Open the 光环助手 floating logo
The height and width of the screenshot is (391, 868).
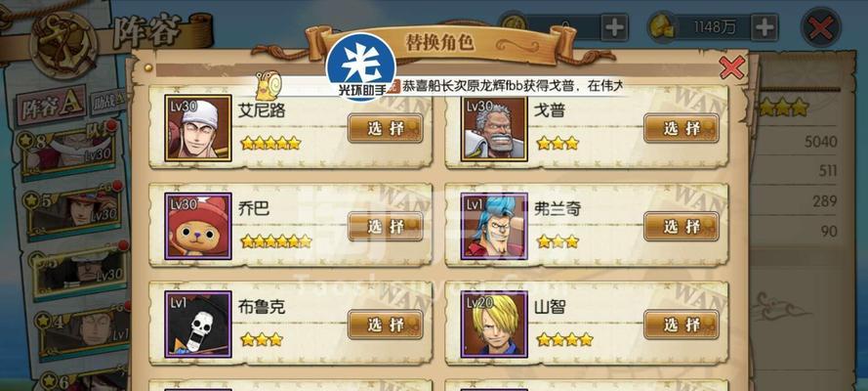coord(361,67)
